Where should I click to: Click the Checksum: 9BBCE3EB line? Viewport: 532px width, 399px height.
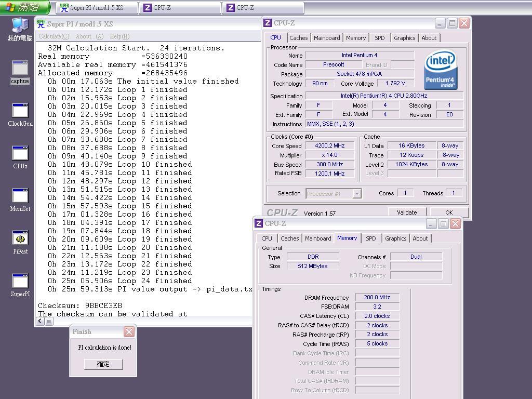80,305
